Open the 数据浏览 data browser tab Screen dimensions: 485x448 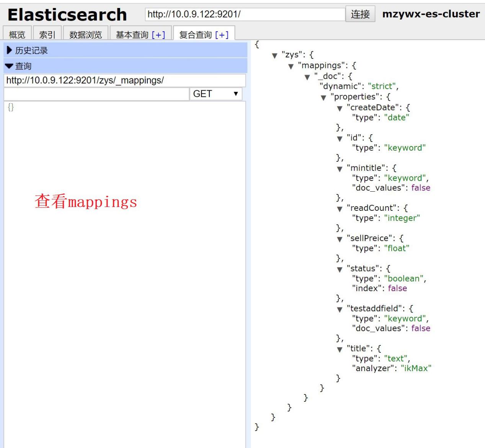click(x=85, y=35)
